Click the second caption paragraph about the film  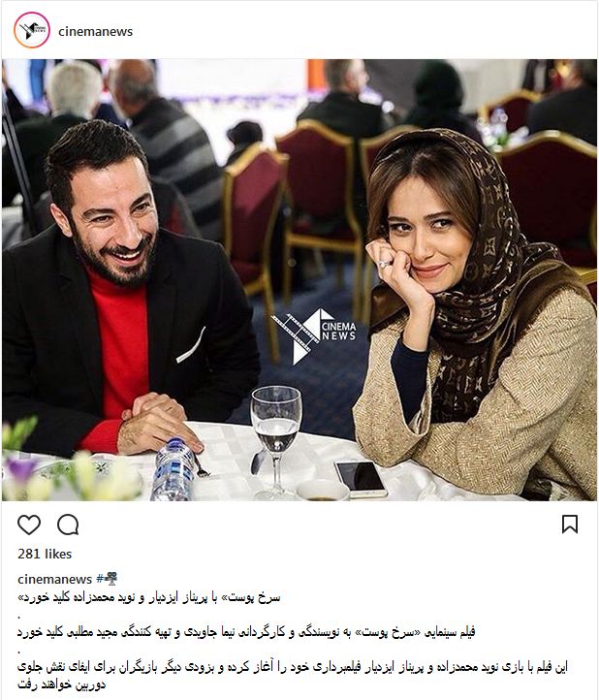point(246,632)
